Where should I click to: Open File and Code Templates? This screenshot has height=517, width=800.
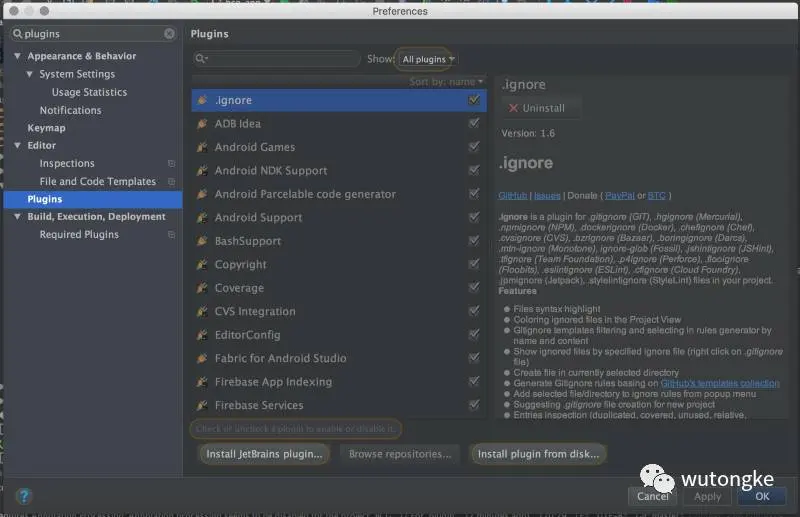point(97,181)
